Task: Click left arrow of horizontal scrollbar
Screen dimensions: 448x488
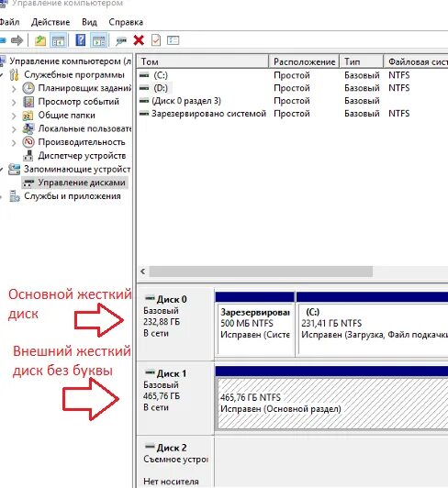Action: point(142,272)
